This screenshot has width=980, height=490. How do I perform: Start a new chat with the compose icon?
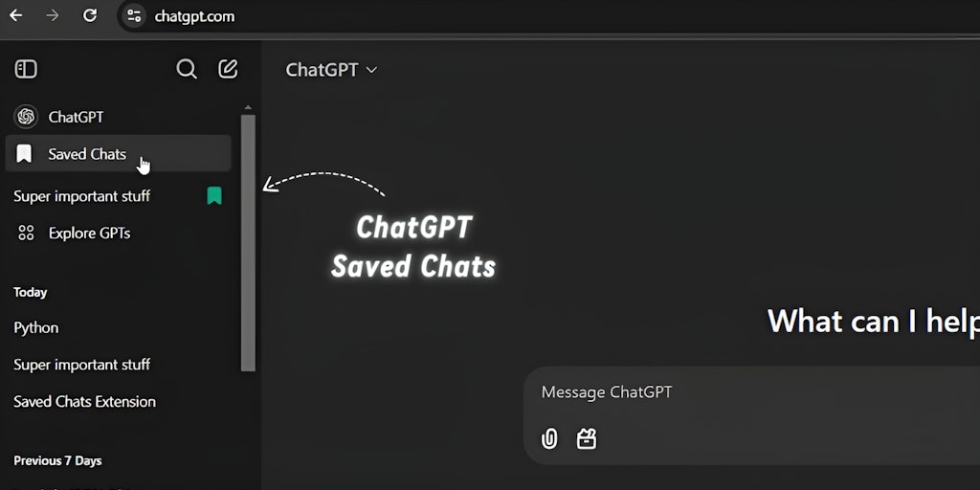[x=228, y=69]
